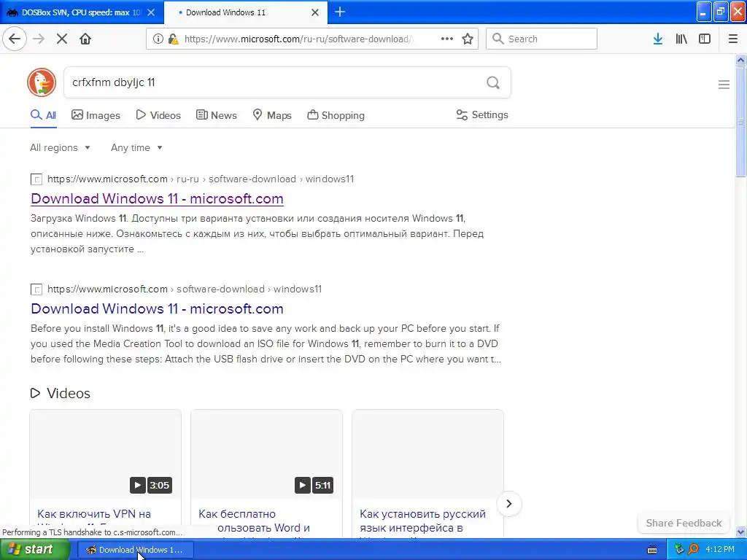
Task: Click the address bar URL
Action: click(298, 39)
